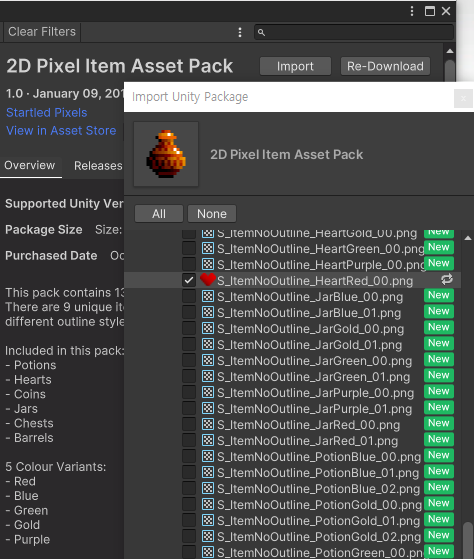
Task: Select S_ItemNoOutline_JarGold_00.png file name
Action: 310,329
